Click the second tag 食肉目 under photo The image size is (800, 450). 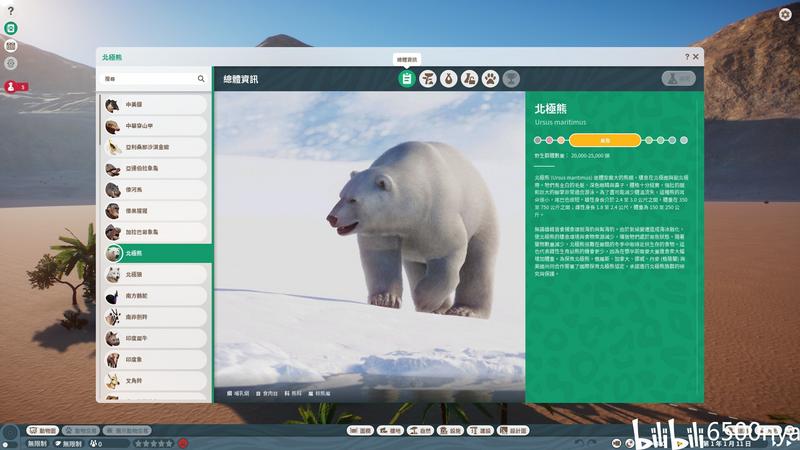[267, 393]
